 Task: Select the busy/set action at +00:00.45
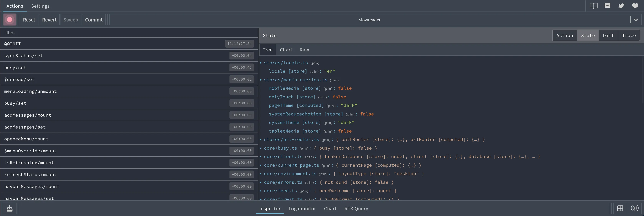click(129, 67)
